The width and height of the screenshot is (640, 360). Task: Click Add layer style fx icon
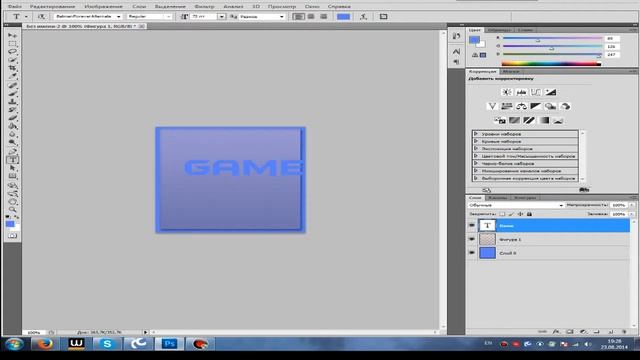556,332
